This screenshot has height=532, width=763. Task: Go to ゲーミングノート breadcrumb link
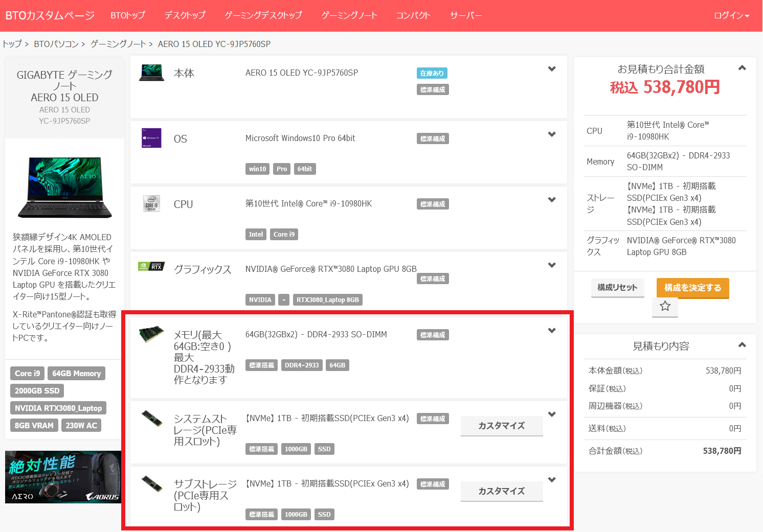point(119,44)
